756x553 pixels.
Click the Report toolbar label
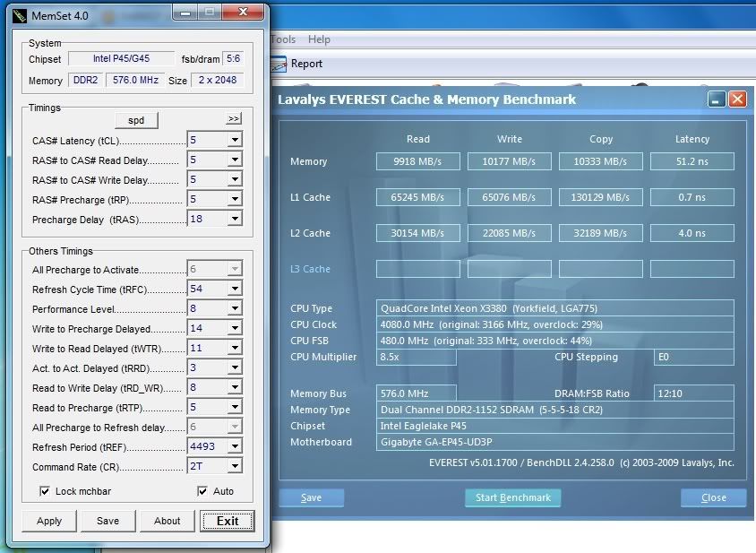306,64
